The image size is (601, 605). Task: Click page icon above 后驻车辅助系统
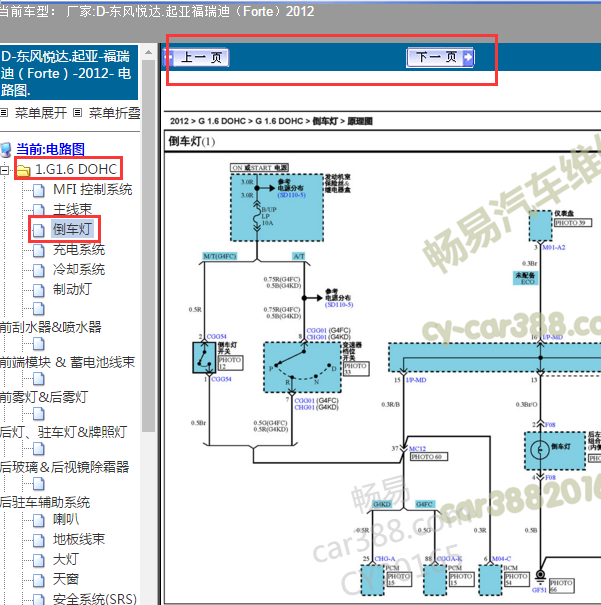(x=39, y=483)
